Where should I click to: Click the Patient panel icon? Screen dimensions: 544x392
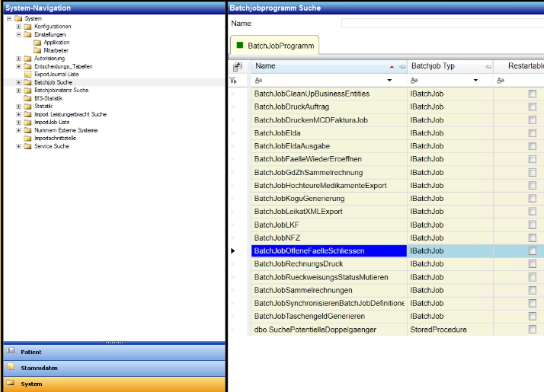(x=11, y=352)
